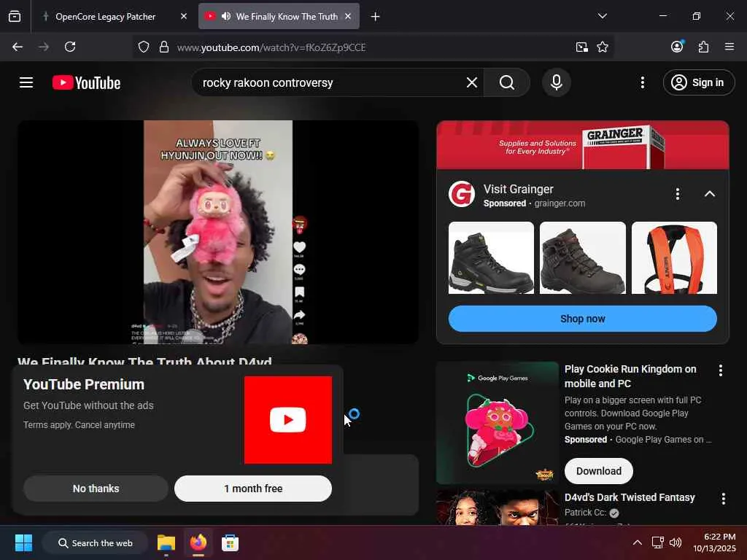Open Firefox from the taskbar
The width and height of the screenshot is (747, 560).
(x=198, y=542)
